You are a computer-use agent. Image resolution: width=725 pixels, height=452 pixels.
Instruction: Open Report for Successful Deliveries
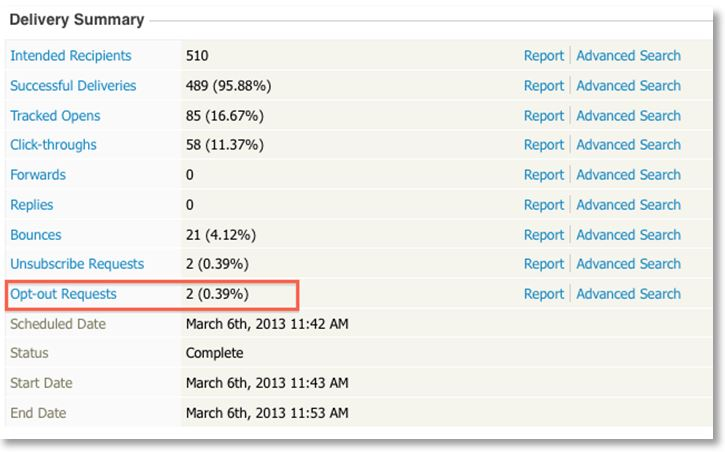click(544, 86)
